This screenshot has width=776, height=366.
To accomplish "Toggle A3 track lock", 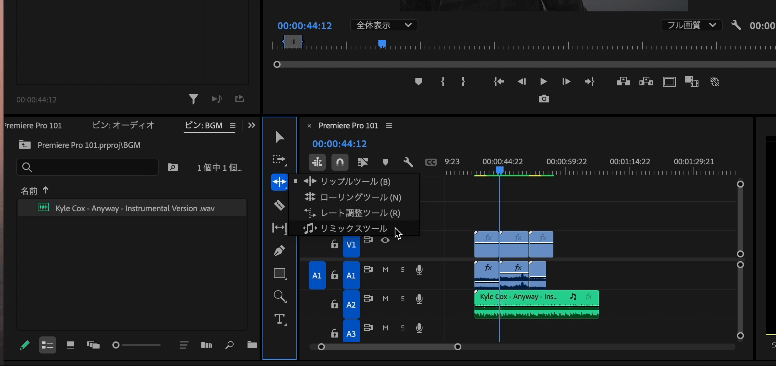I will pos(335,333).
